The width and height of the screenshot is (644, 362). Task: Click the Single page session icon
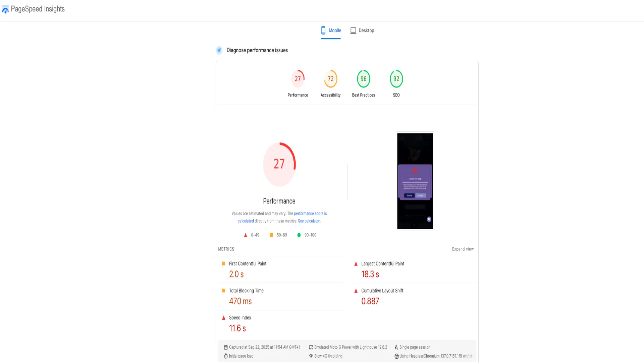point(396,347)
